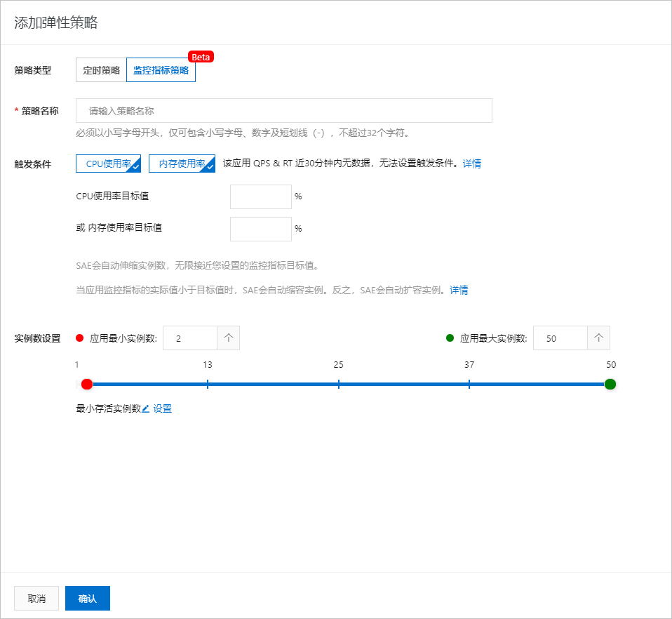Click the 策略名称 input field

coord(283,111)
